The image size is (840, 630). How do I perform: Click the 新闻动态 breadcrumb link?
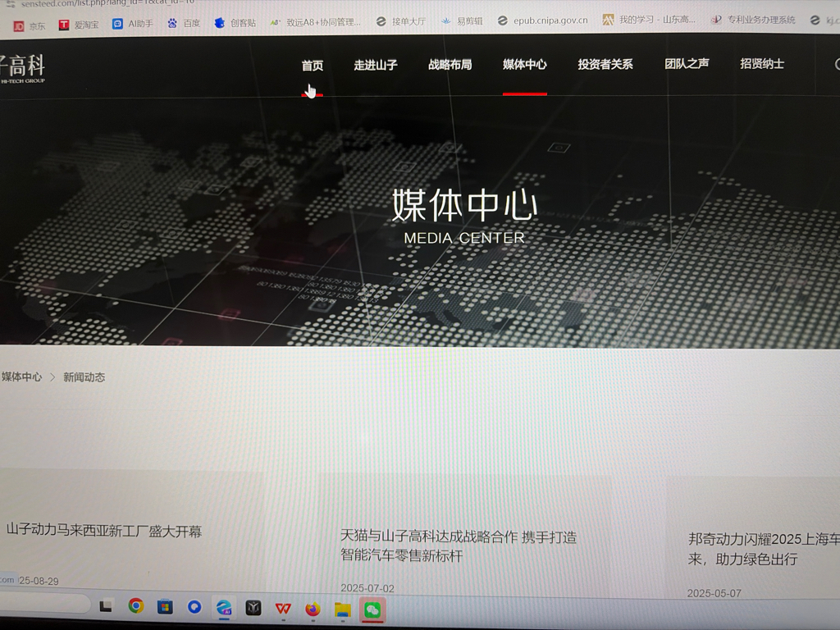(x=84, y=377)
